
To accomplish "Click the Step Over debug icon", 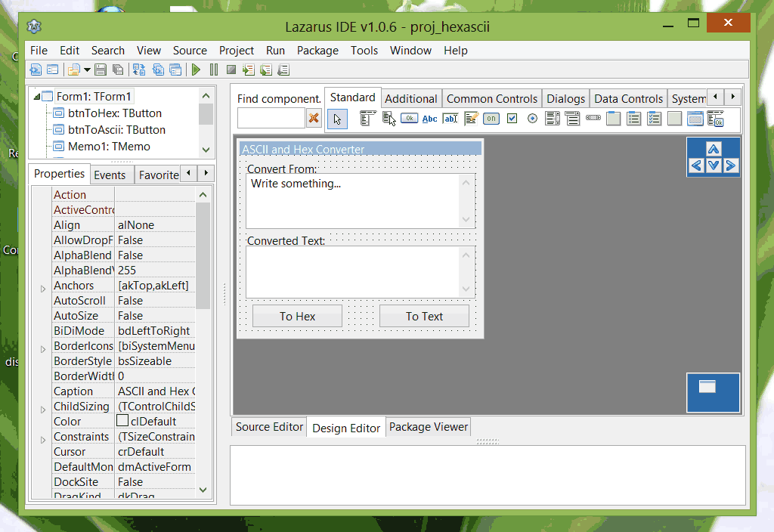I will [266, 70].
